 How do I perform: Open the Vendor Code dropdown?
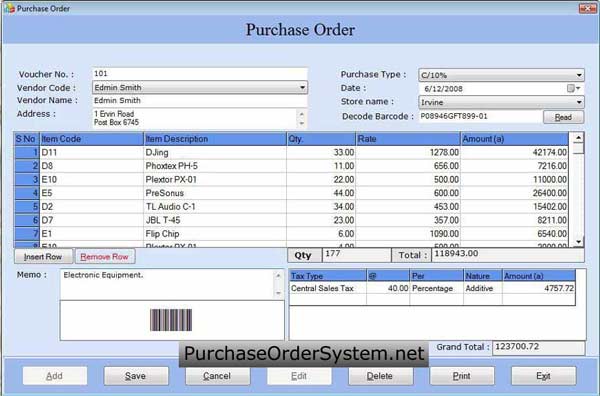302,88
